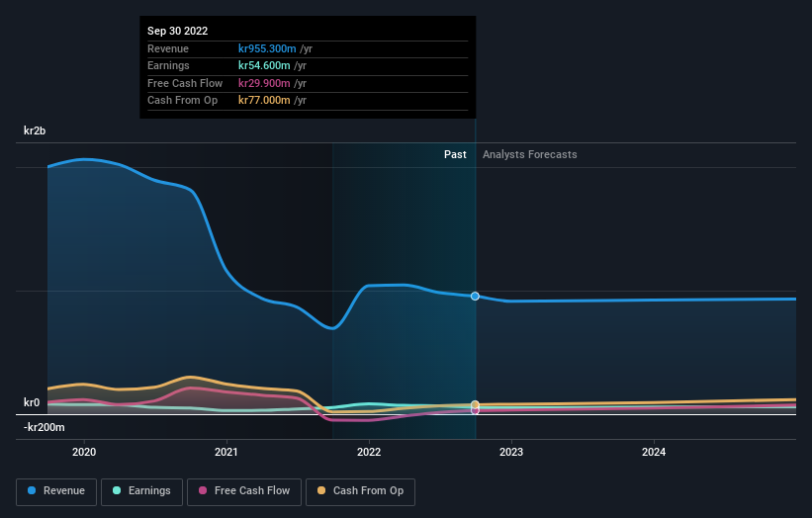
Task: Select the pink Free Cash Flow data point marker
Action: click(475, 411)
